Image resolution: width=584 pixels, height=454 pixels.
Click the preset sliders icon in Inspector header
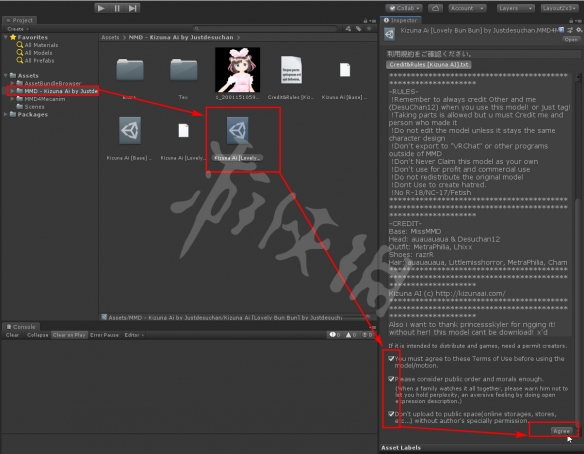point(570,30)
